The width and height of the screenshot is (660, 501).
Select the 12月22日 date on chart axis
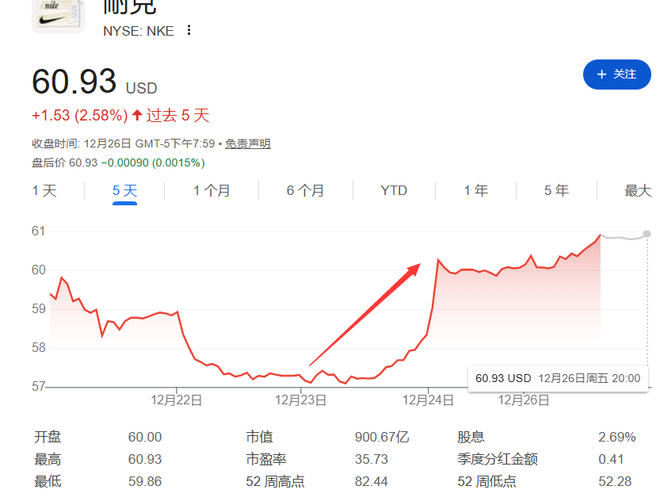point(177,399)
